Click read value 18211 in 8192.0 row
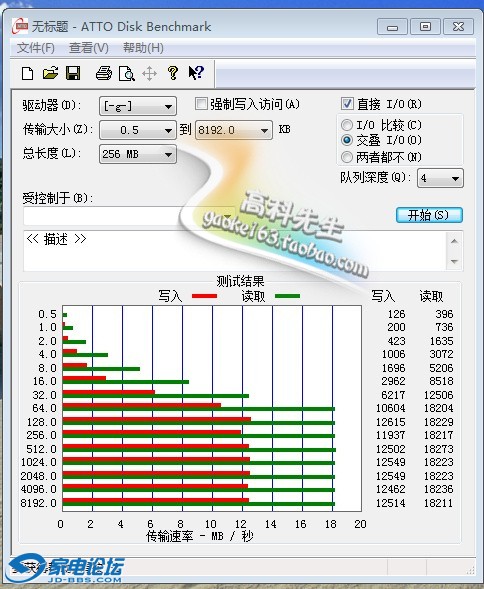The image size is (484, 589). click(x=439, y=503)
